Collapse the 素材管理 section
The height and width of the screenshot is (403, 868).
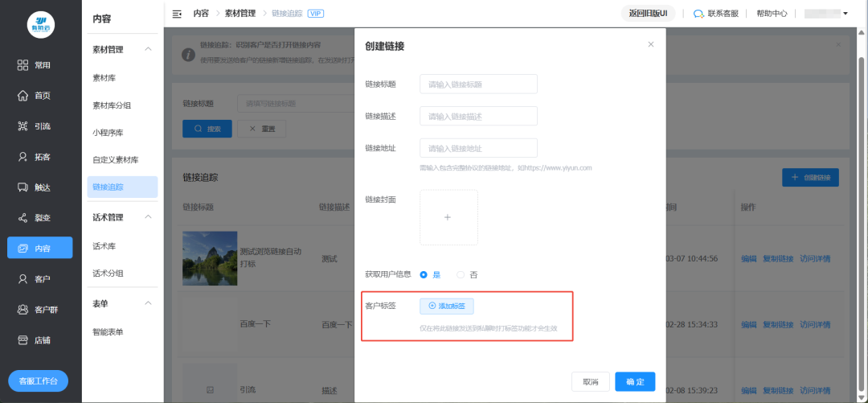pyautogui.click(x=148, y=49)
